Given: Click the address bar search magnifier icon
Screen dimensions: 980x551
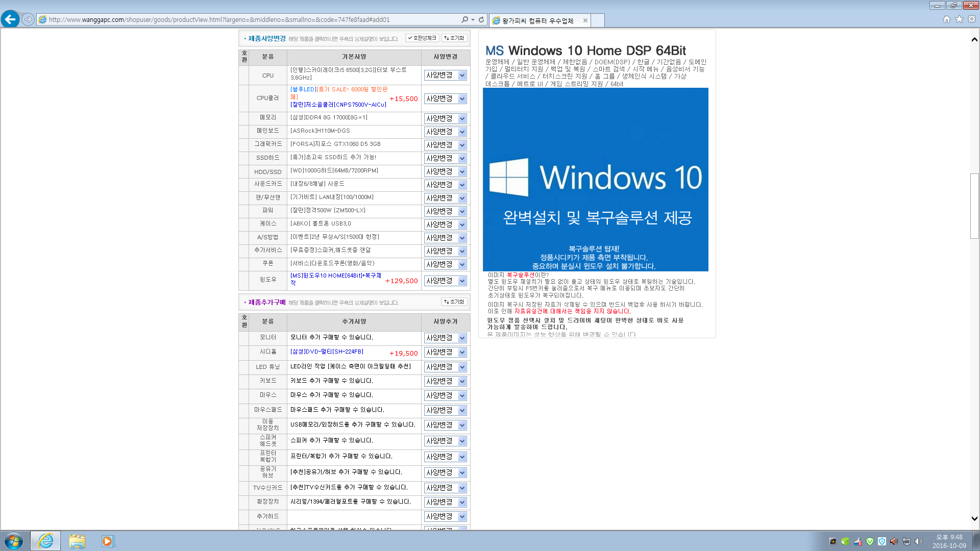Looking at the screenshot, I should coord(464,19).
